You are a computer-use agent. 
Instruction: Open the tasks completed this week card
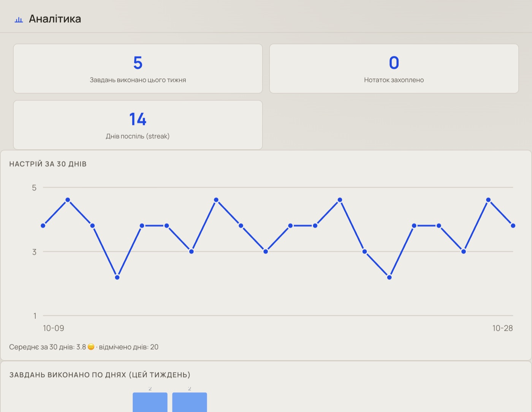(x=138, y=69)
